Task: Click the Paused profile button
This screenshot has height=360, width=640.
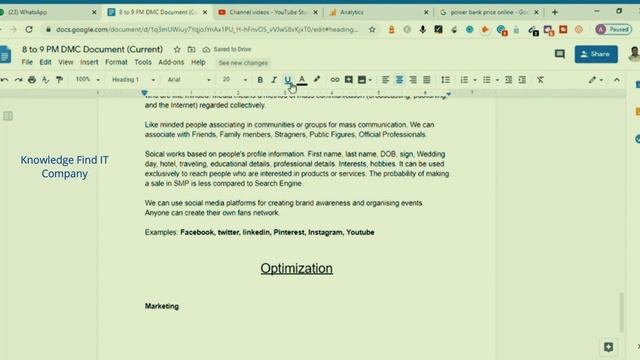Action: pos(613,29)
